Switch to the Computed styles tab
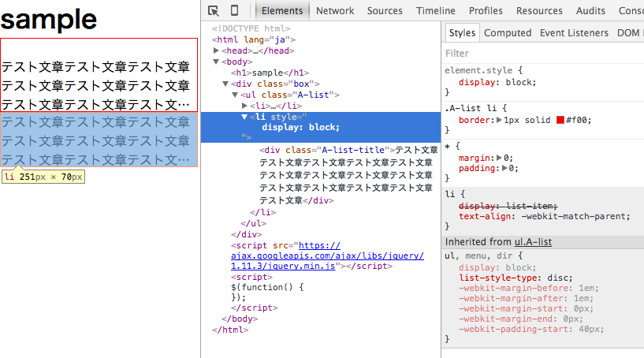Image resolution: width=644 pixels, height=358 pixels. 508,32
